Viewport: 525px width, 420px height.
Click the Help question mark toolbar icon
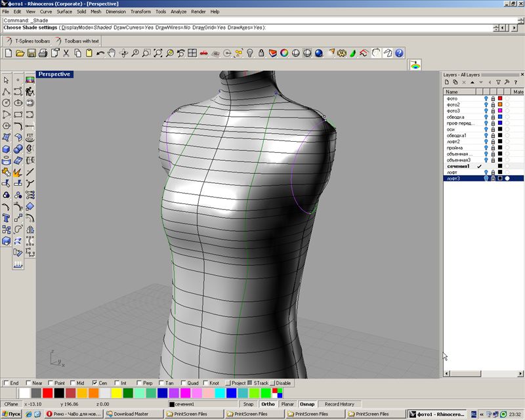click(398, 52)
